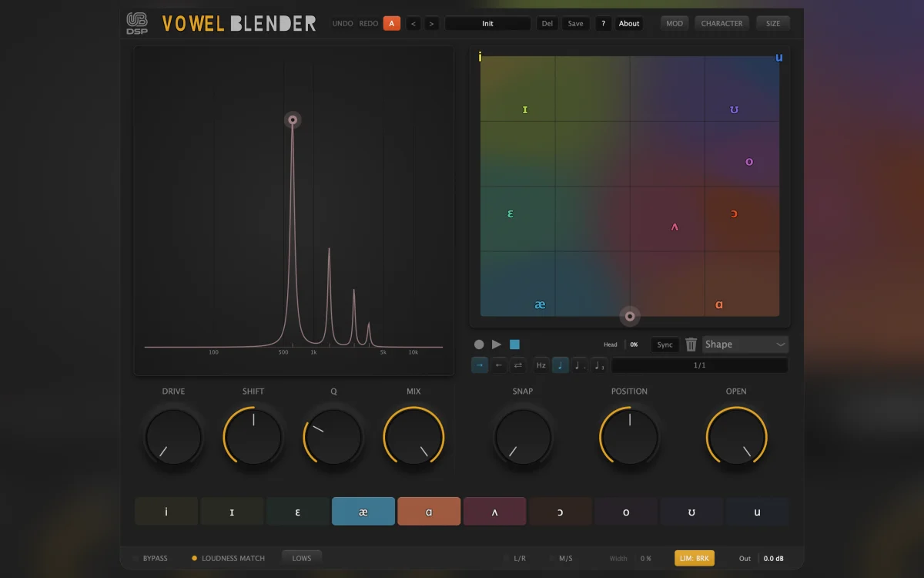The image size is (924, 578).
Task: Click the SHIFT knob
Action: click(253, 438)
